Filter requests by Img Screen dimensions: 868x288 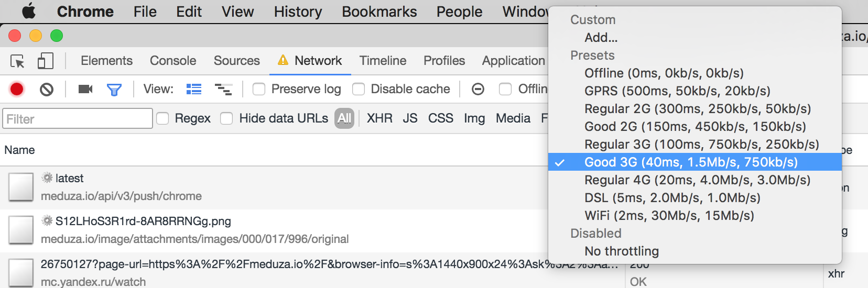474,119
